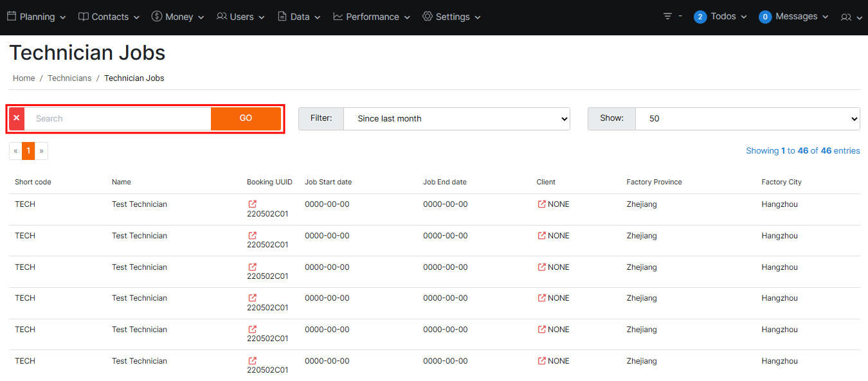
Task: Click the filter lines icon in top bar
Action: (667, 17)
